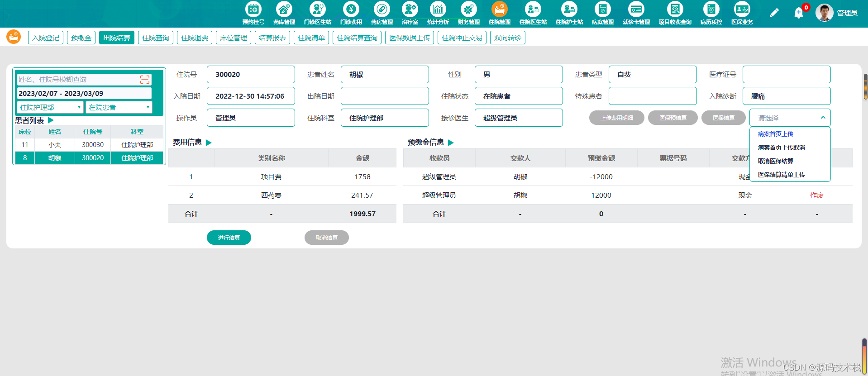Switch to 入院登记 tab
The width and height of the screenshot is (868, 376).
coord(46,38)
